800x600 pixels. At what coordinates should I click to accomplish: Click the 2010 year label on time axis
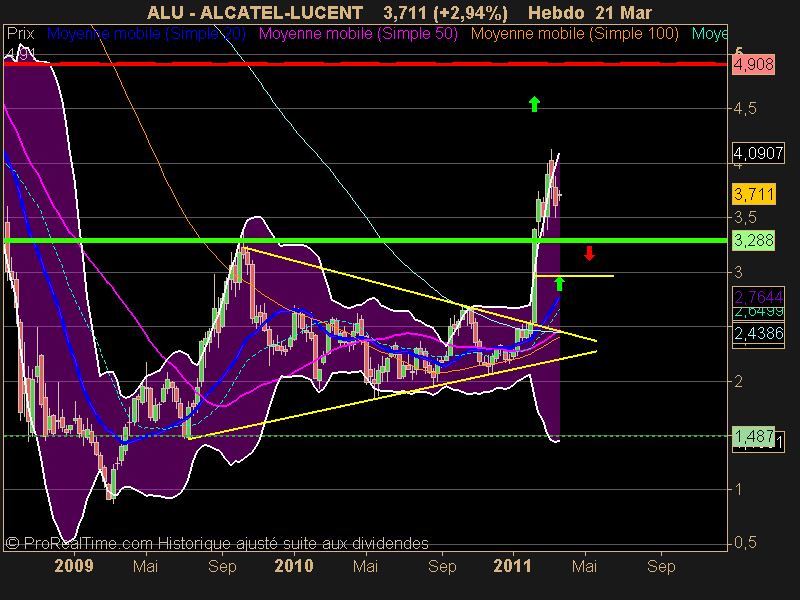(294, 566)
